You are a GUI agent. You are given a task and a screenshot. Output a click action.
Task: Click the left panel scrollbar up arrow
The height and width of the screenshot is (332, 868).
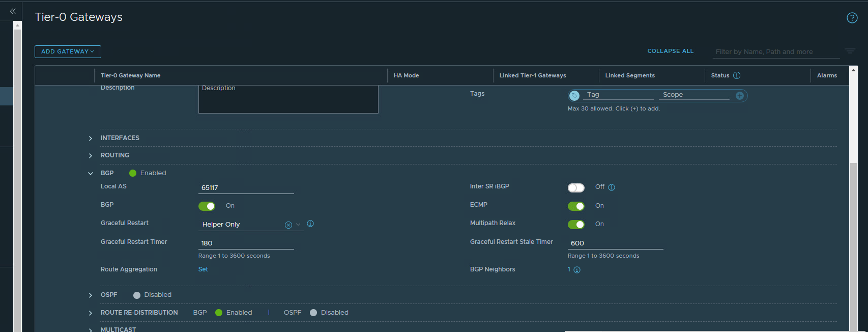coord(17,25)
